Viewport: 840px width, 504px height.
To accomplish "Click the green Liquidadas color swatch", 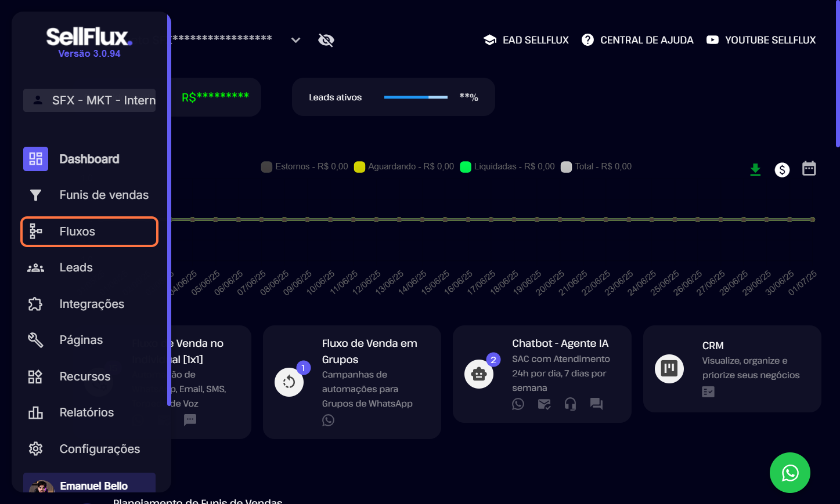I will point(466,167).
